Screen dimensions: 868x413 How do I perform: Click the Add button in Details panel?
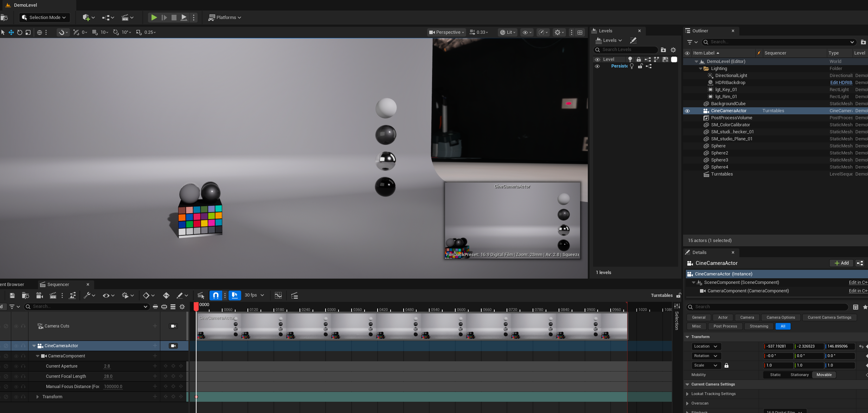coord(841,263)
